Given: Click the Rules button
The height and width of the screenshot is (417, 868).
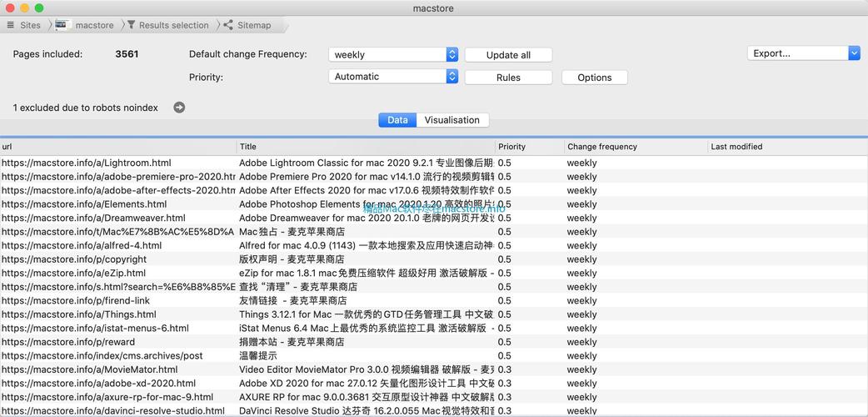Looking at the screenshot, I should [508, 78].
